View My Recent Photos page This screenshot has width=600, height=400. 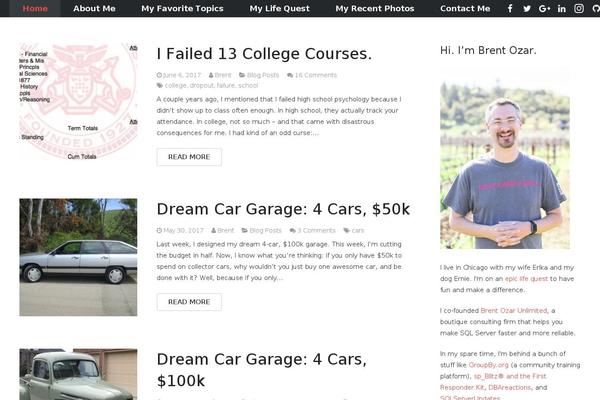tap(375, 8)
